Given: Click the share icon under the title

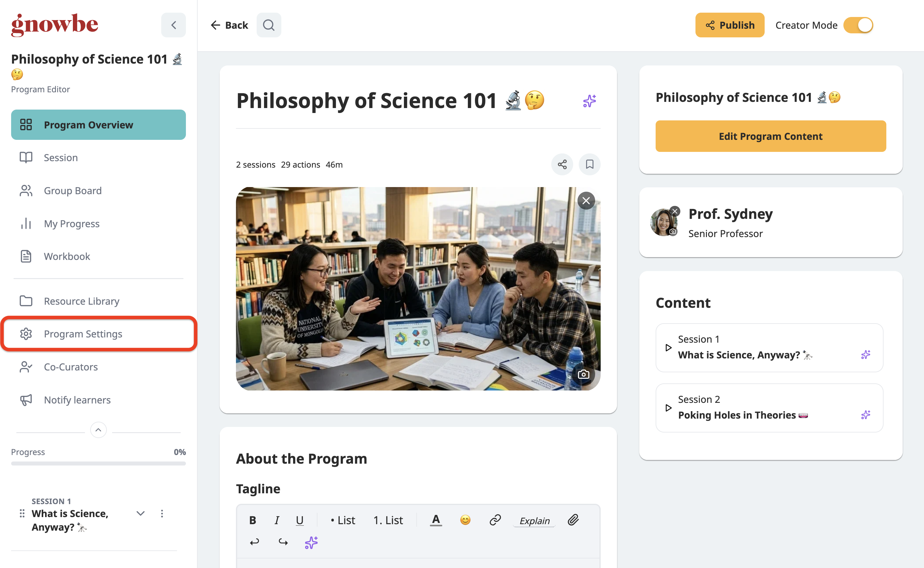Looking at the screenshot, I should [562, 165].
